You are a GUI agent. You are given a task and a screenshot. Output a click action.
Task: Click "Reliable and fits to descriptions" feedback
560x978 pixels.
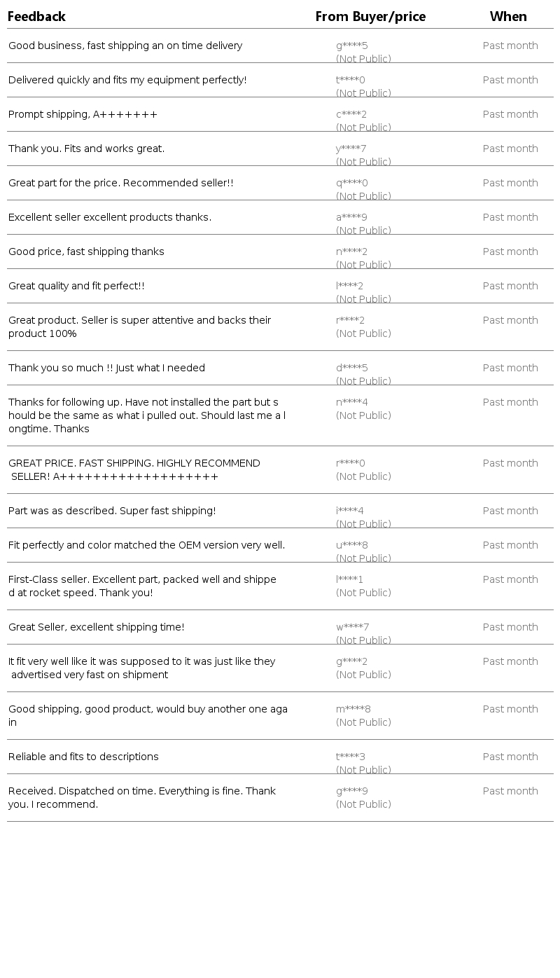coord(83,757)
